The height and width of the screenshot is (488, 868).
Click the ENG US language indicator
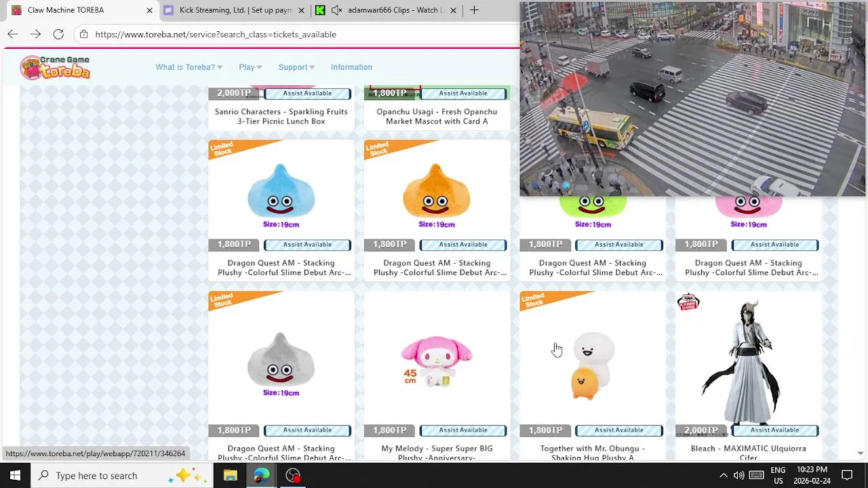pyautogui.click(x=778, y=475)
